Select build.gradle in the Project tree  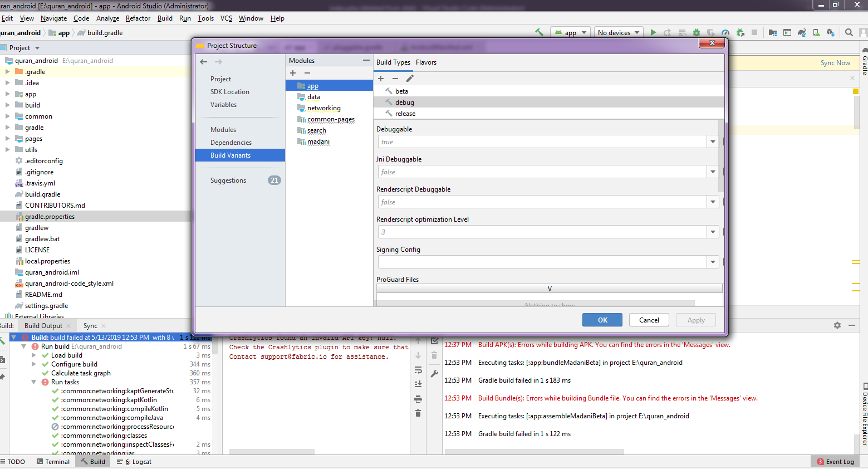point(42,194)
